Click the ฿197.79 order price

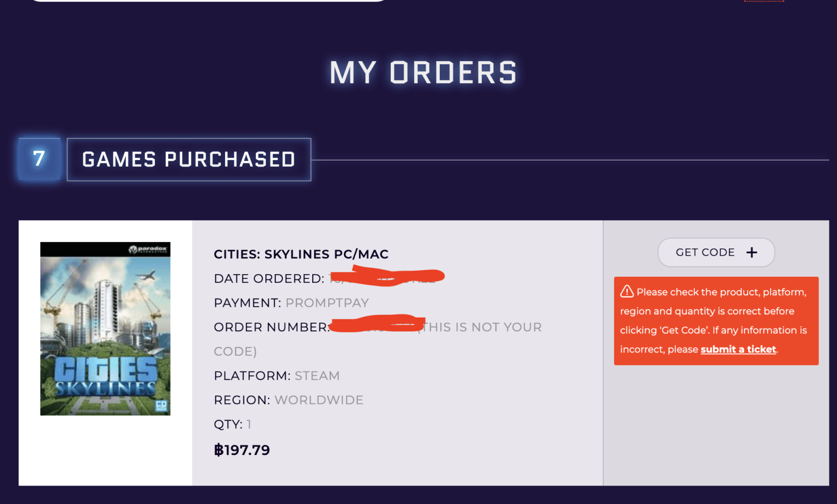242,450
